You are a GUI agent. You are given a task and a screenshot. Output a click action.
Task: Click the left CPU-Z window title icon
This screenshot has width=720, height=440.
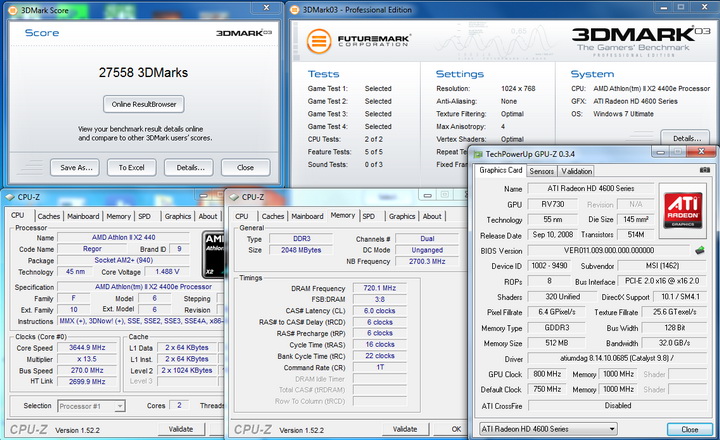pos(10,197)
